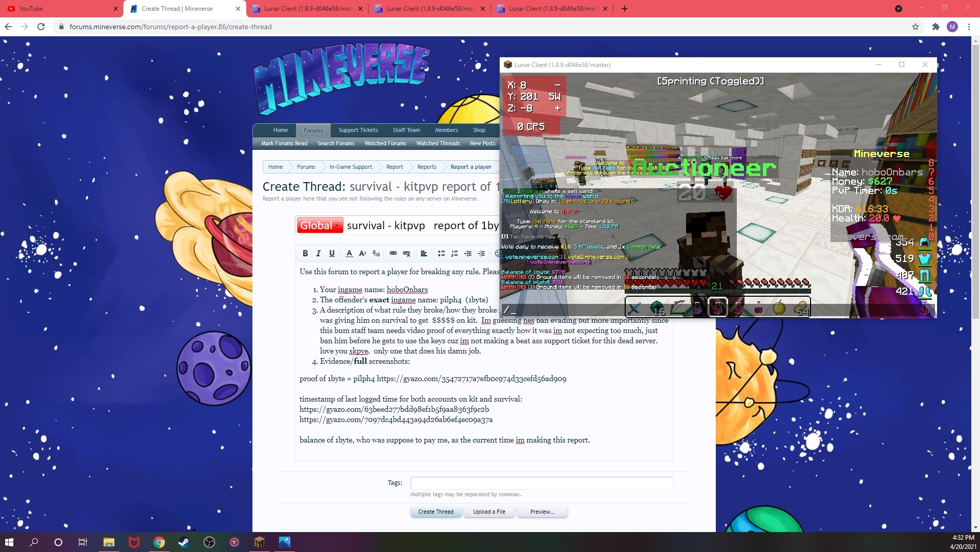Click the thread title input field

pyautogui.click(x=422, y=225)
